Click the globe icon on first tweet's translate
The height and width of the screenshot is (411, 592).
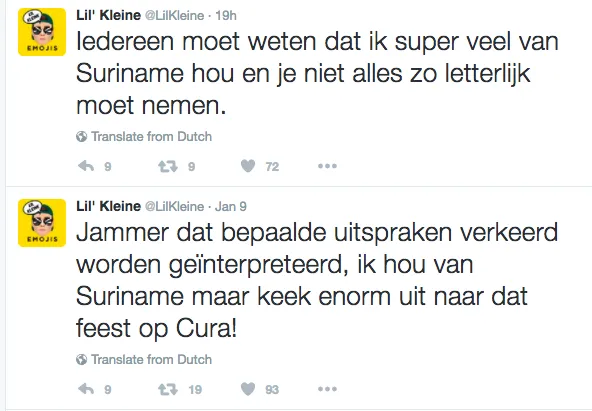point(81,136)
